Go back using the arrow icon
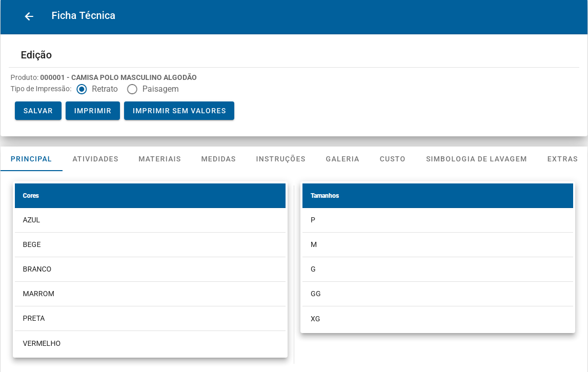This screenshot has height=372, width=588. pos(29,16)
